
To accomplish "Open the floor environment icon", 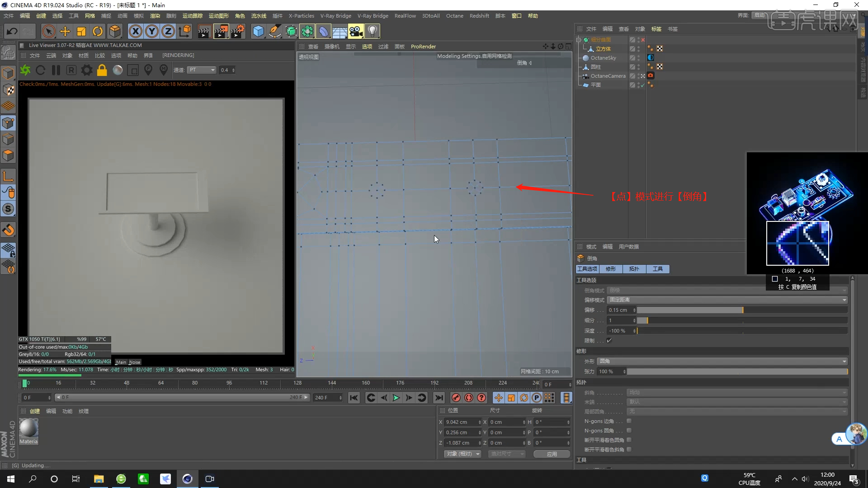I will point(340,31).
